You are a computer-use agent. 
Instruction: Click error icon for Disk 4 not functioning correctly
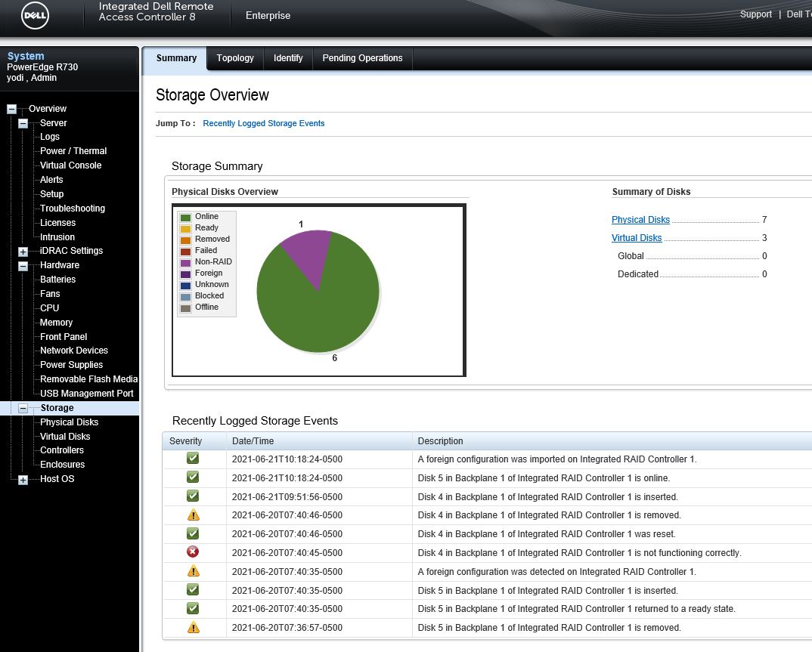193,552
